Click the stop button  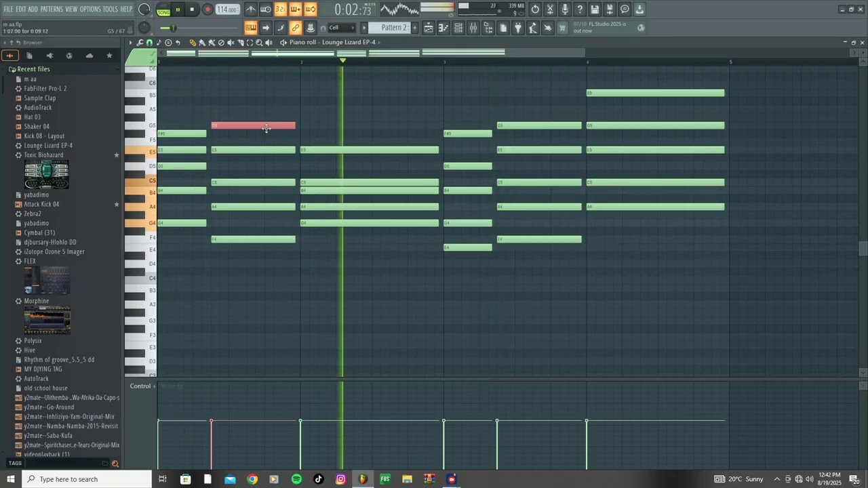click(x=192, y=9)
